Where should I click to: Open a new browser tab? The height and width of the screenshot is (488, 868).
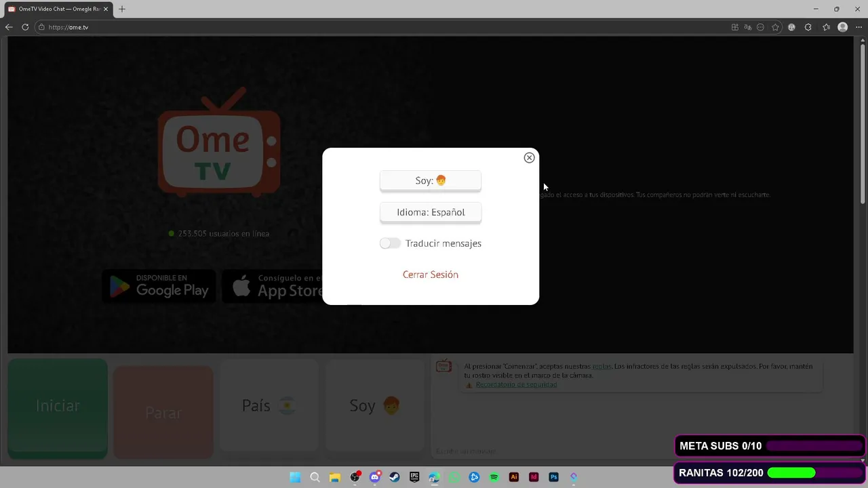coord(122,9)
